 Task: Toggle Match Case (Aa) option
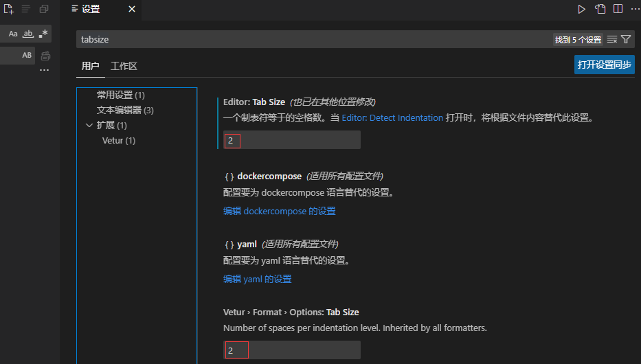pos(13,34)
